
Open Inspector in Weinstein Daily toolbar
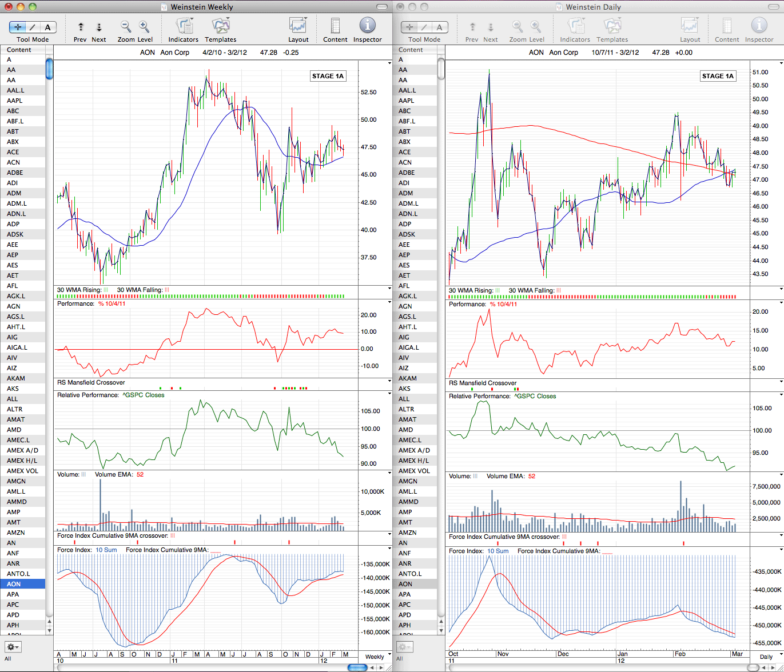[x=759, y=26]
